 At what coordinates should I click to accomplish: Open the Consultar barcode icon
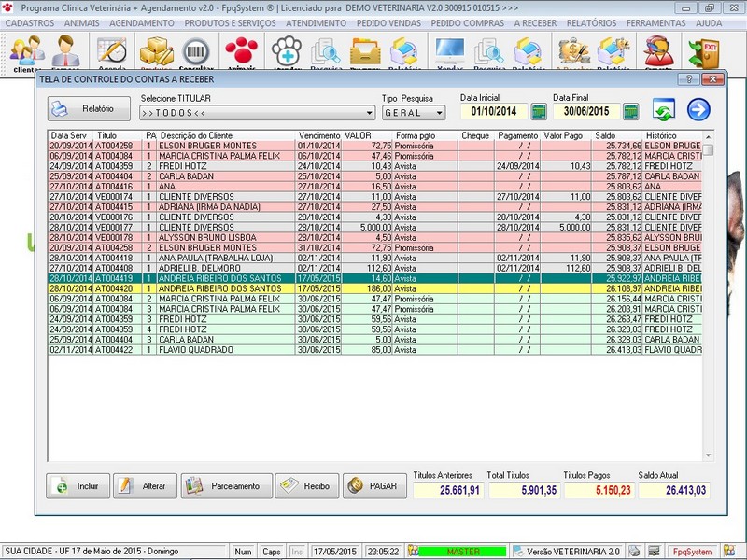[x=196, y=52]
